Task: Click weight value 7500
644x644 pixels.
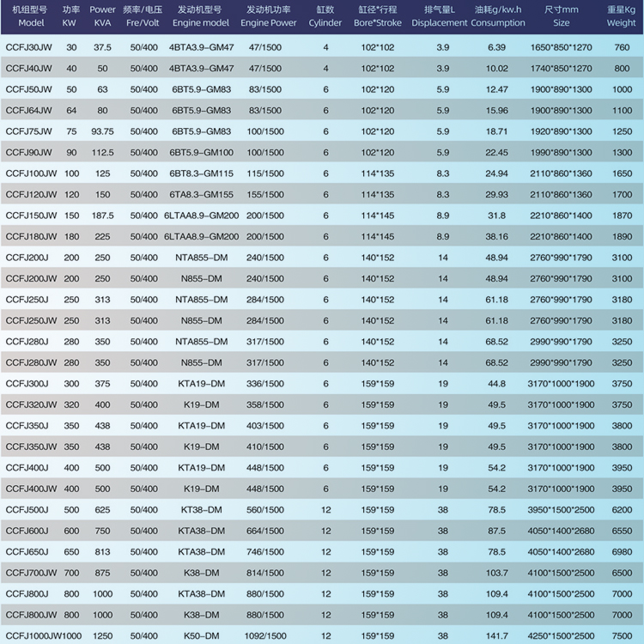Action: pyautogui.click(x=622, y=635)
